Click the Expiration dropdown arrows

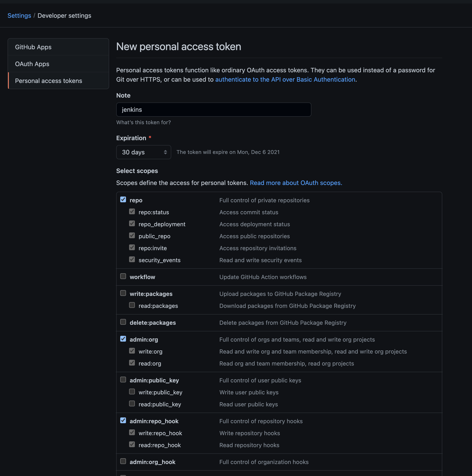pos(165,152)
